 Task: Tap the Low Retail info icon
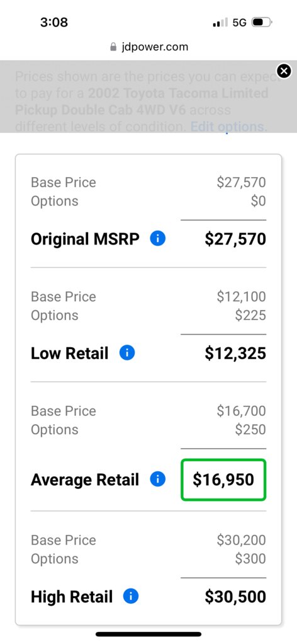[127, 353]
